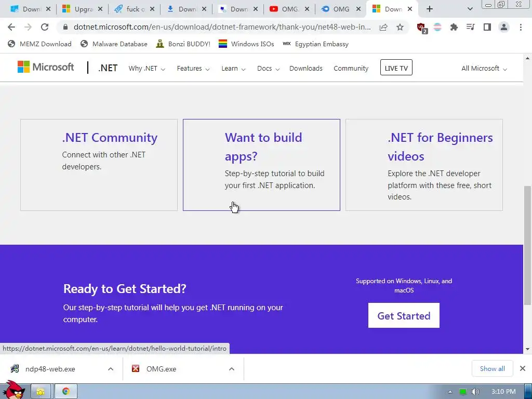The width and height of the screenshot is (532, 399).
Task: Bookmark this page with the star
Action: [400, 27]
